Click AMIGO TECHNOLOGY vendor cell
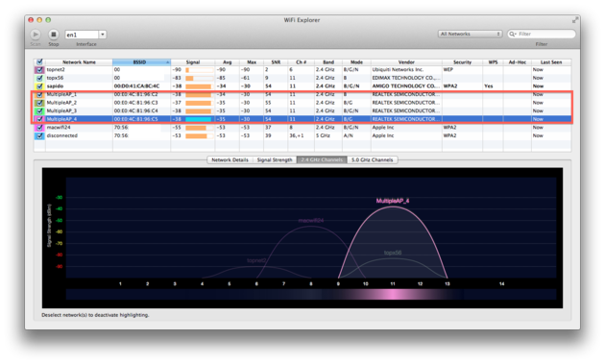This screenshot has height=364, width=605. (406, 86)
